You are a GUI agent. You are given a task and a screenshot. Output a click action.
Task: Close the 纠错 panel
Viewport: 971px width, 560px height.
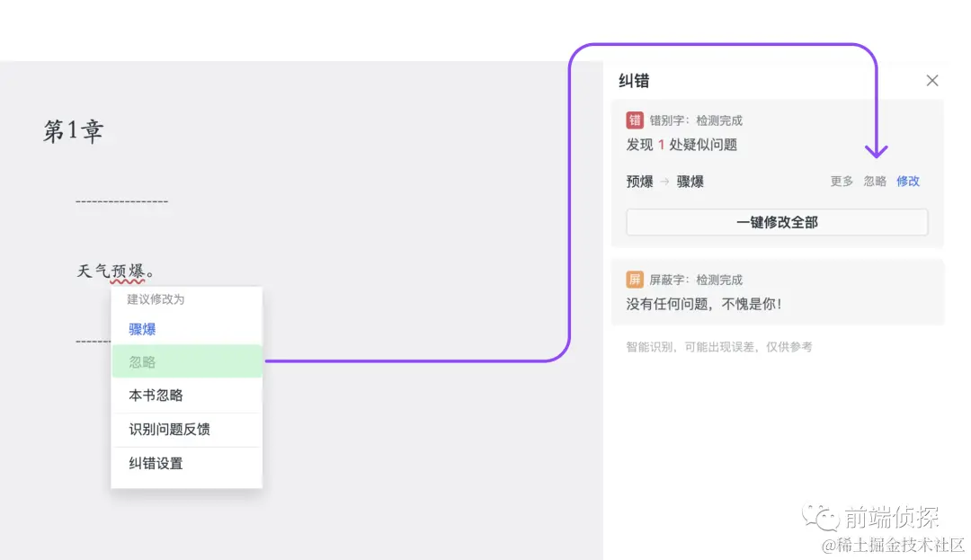[x=932, y=80]
